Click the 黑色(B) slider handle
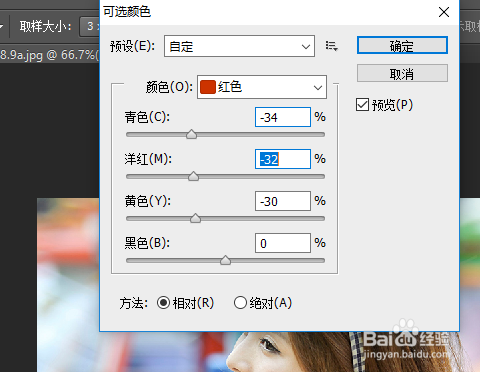 point(225,260)
